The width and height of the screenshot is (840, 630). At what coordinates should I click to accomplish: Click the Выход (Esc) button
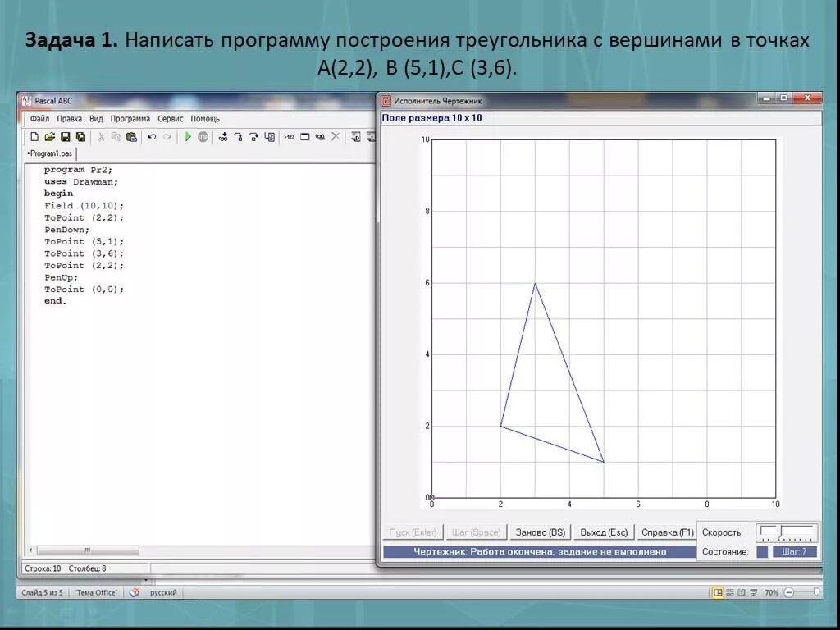604,532
